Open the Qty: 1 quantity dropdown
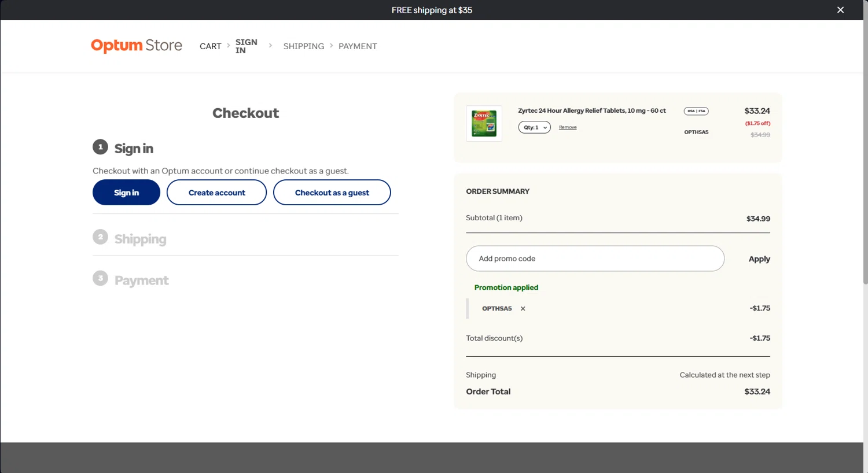Screen dimensions: 868x473 click(x=534, y=127)
